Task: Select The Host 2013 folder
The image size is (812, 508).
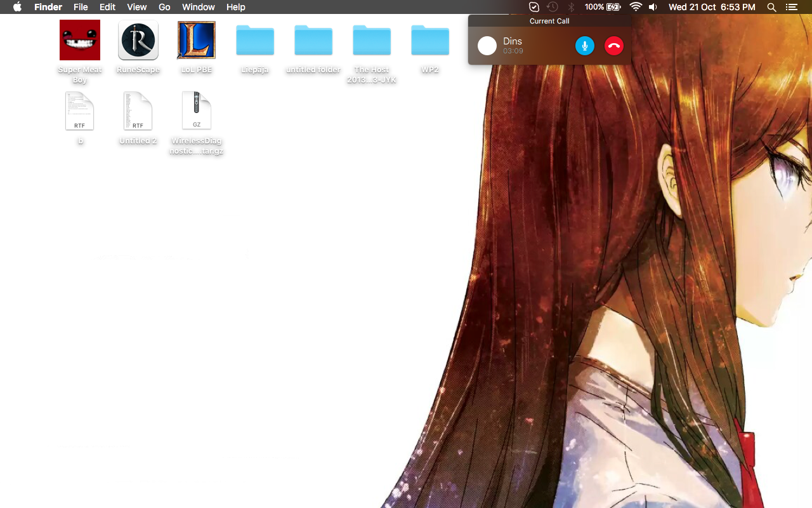Action: (372, 40)
